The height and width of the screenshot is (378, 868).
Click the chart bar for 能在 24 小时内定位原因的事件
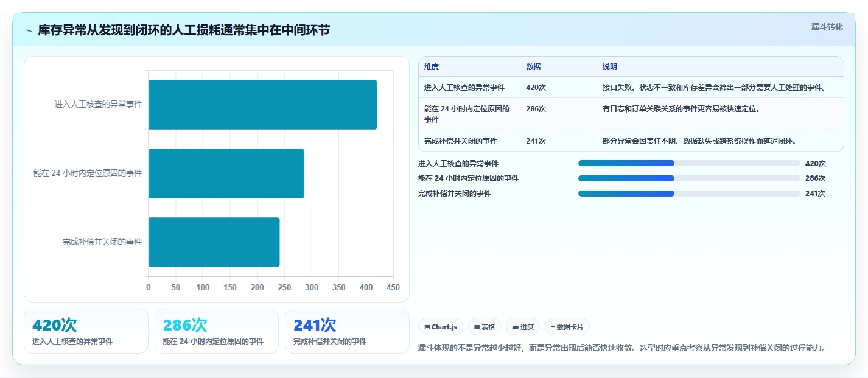click(226, 173)
